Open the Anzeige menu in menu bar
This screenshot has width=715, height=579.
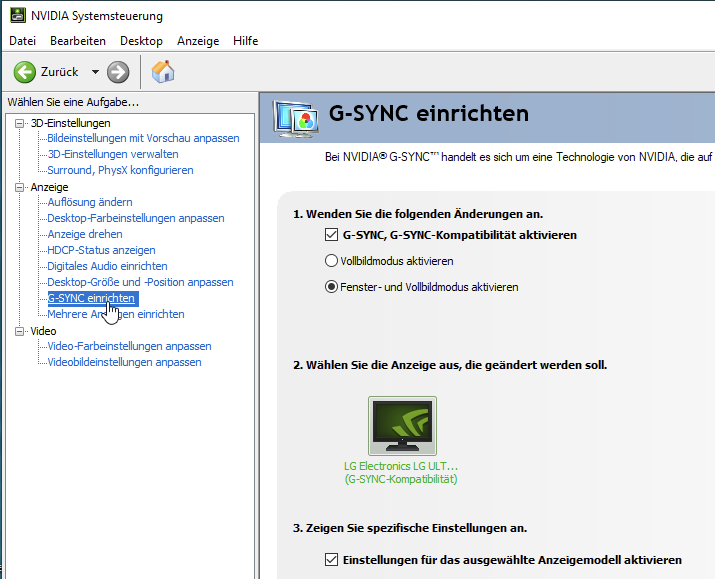click(x=198, y=41)
